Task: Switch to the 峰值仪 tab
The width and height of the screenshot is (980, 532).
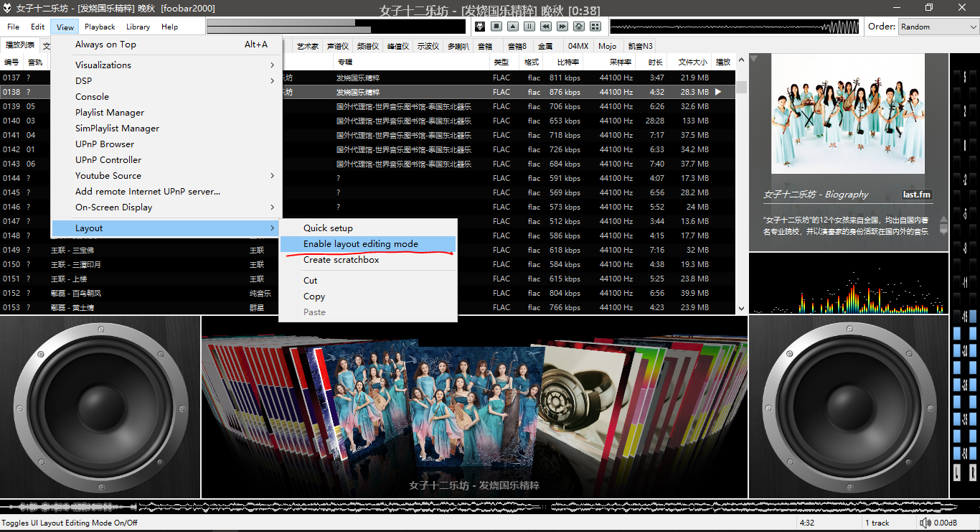Action: pos(398,46)
